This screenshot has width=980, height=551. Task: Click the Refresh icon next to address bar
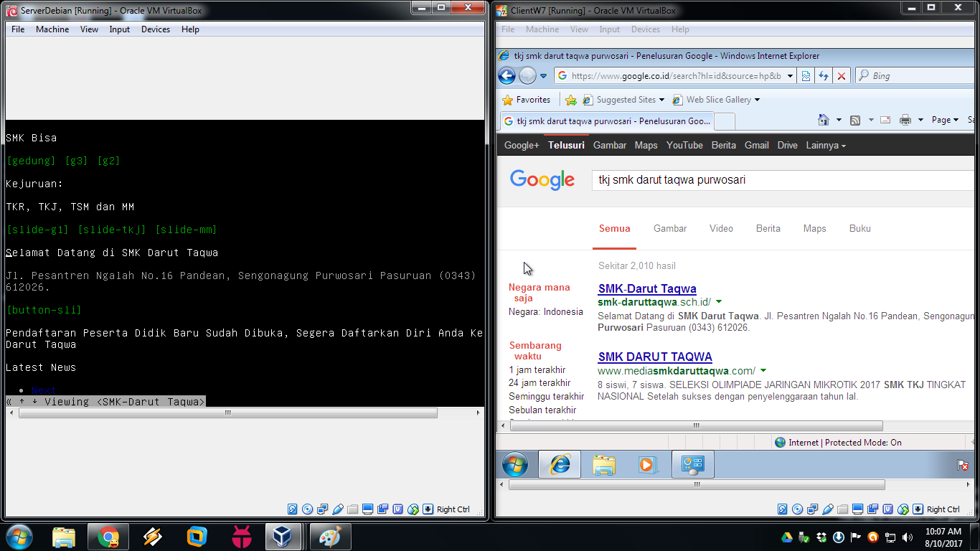tap(824, 75)
